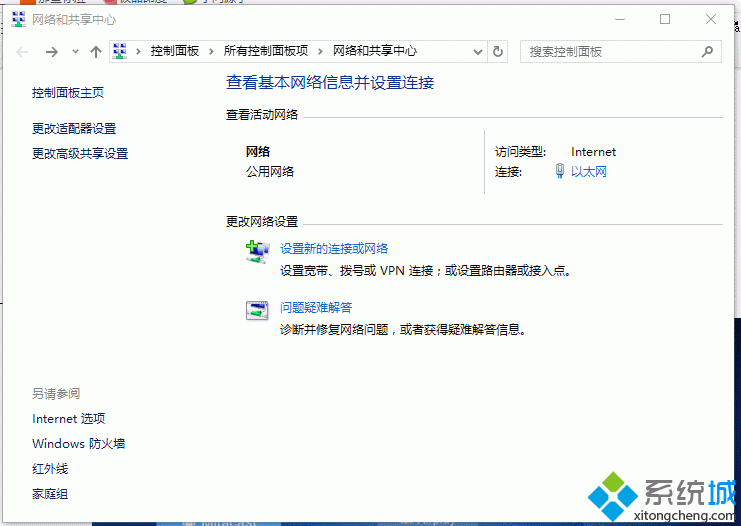This screenshot has height=526, width=741.
Task: Click the search magnifier icon
Action: (707, 52)
